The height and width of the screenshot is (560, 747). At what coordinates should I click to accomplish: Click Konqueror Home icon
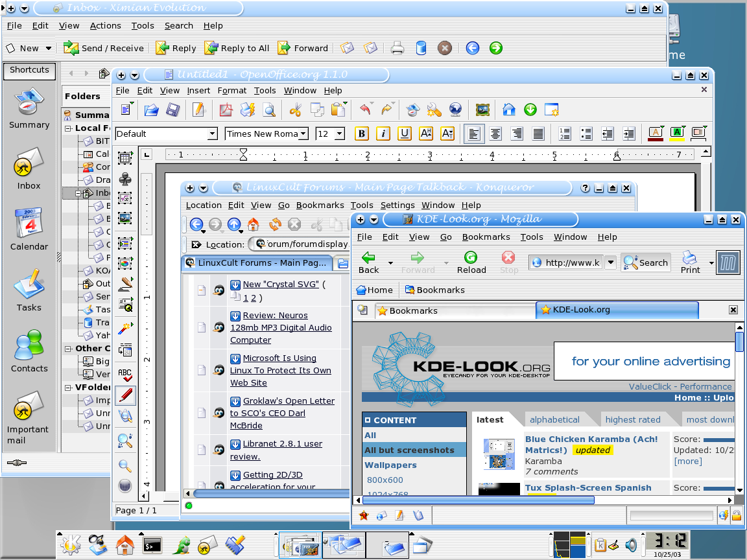pos(254,224)
